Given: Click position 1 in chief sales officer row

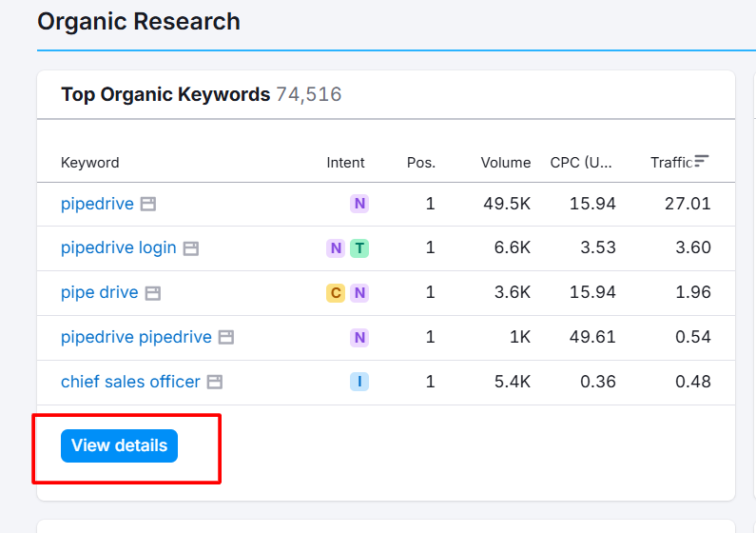Looking at the screenshot, I should 430,382.
